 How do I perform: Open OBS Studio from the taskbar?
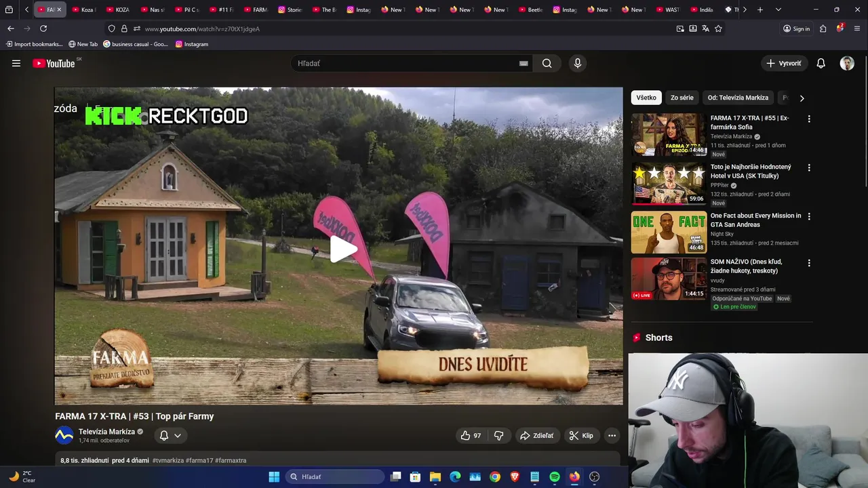point(595,476)
